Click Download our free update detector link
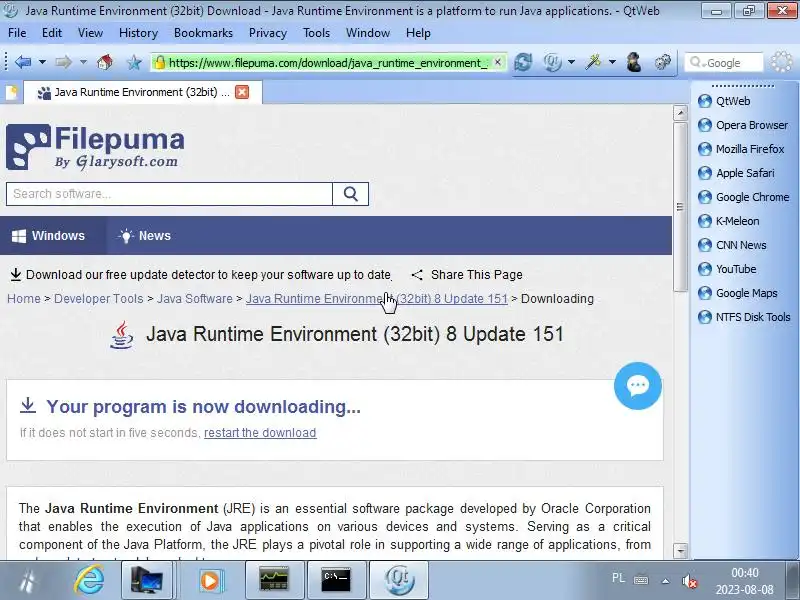The width and height of the screenshot is (800, 600). point(201,274)
